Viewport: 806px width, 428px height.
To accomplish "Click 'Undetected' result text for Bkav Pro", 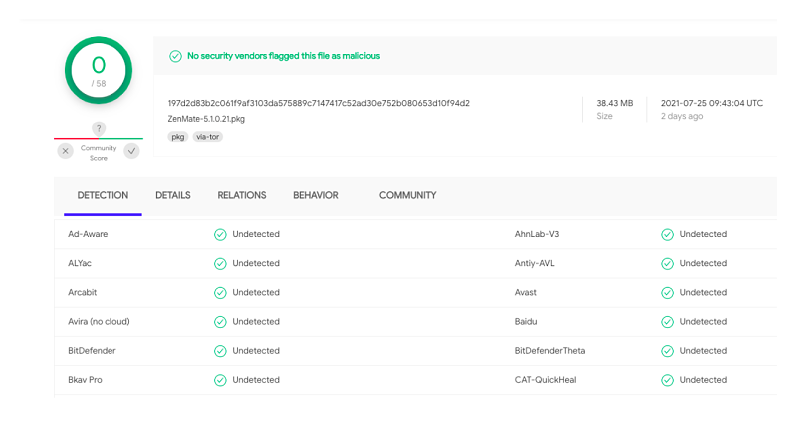I will click(x=256, y=380).
